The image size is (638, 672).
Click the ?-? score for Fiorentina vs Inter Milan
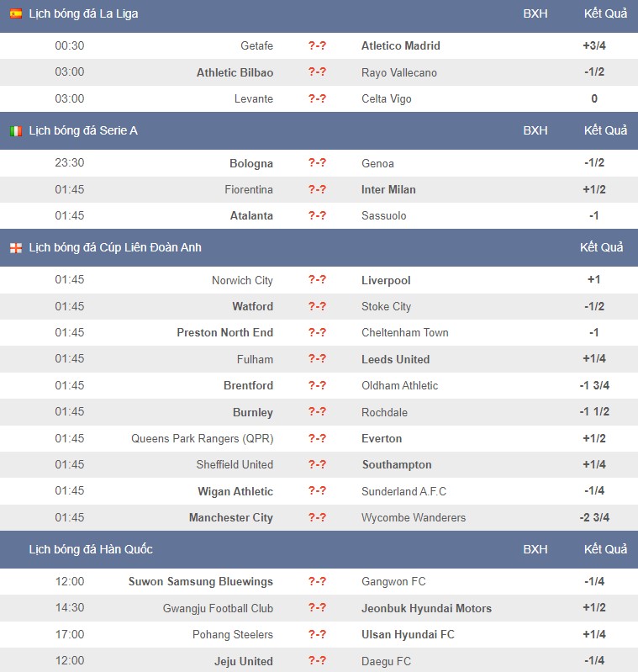click(317, 189)
